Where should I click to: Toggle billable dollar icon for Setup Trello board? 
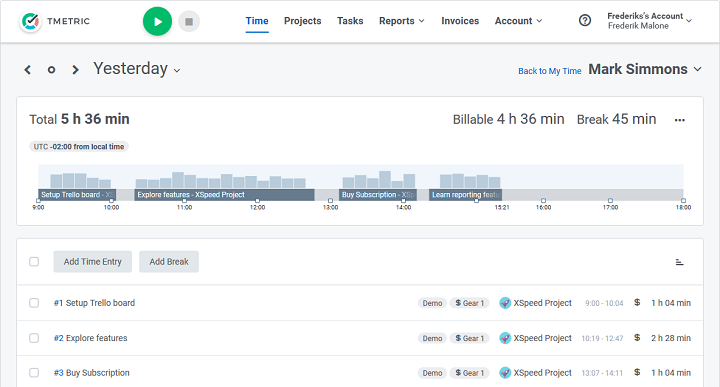637,303
